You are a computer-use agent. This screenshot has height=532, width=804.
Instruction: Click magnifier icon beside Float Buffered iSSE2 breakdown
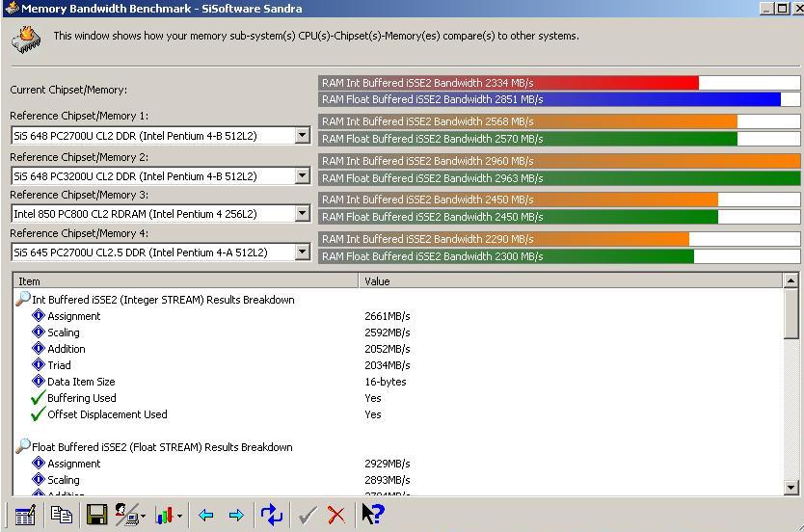(x=23, y=446)
